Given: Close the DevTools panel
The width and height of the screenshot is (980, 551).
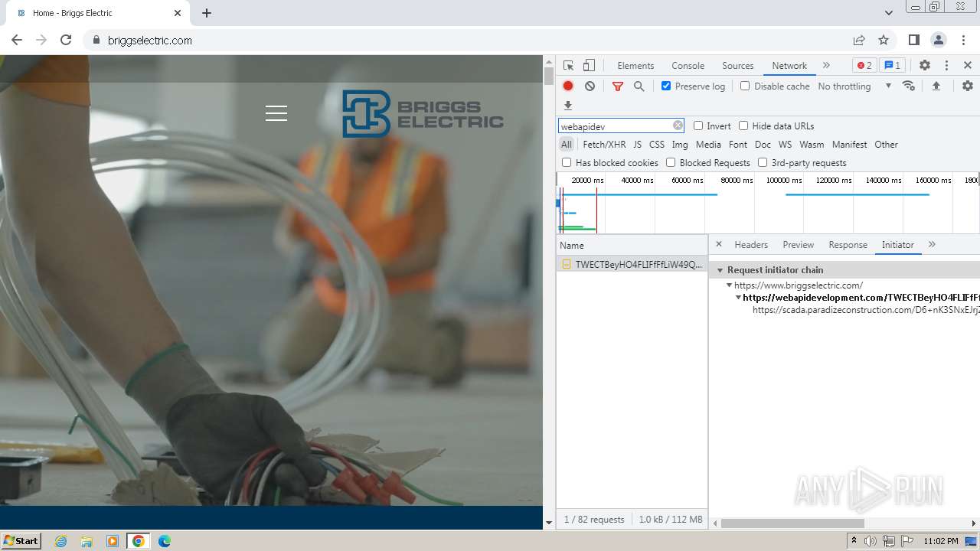Looking at the screenshot, I should point(968,66).
